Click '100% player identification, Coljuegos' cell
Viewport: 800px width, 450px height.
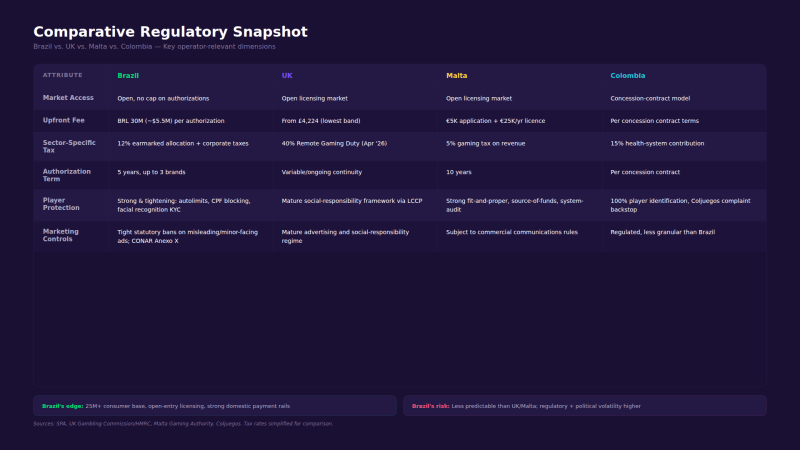point(680,205)
